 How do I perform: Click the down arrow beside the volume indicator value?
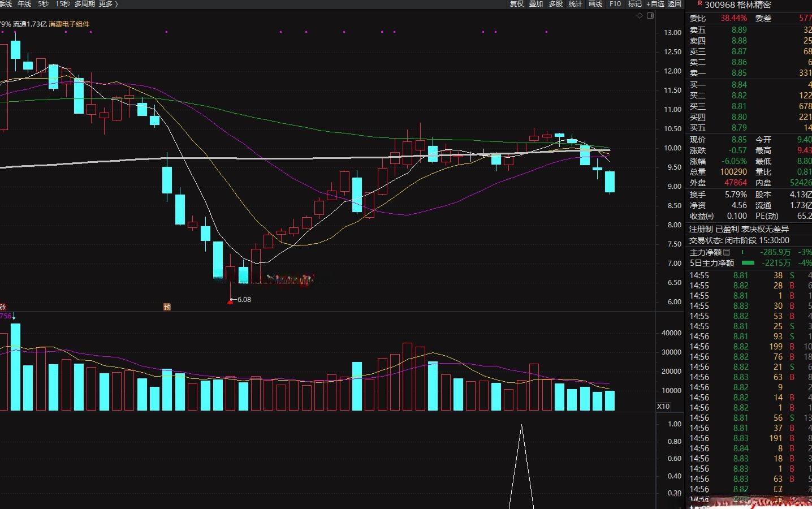pos(14,316)
